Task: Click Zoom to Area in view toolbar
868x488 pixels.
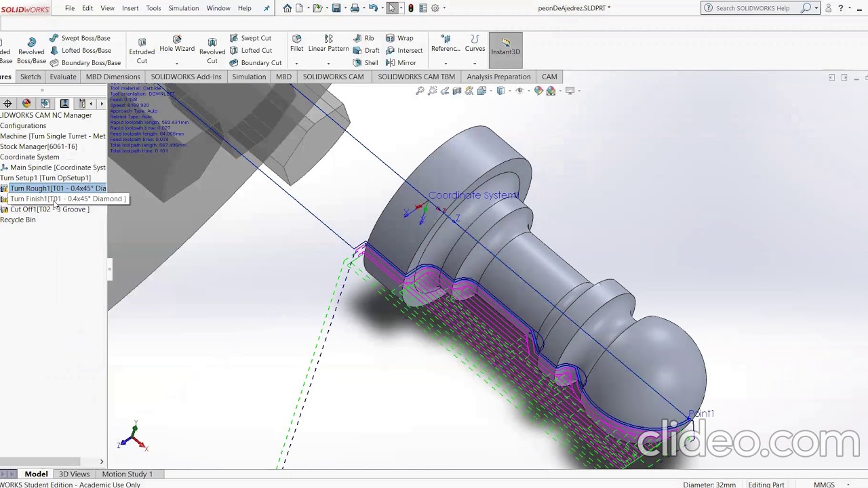Action: [x=433, y=91]
